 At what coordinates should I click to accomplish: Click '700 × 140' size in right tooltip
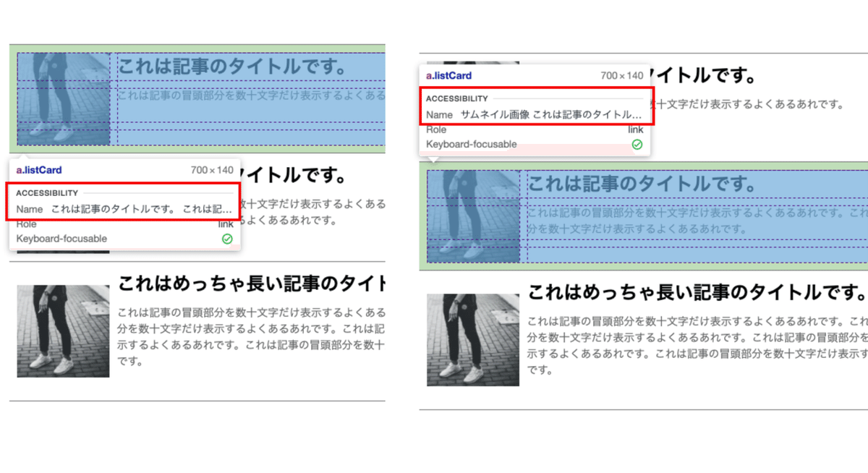pyautogui.click(x=621, y=76)
